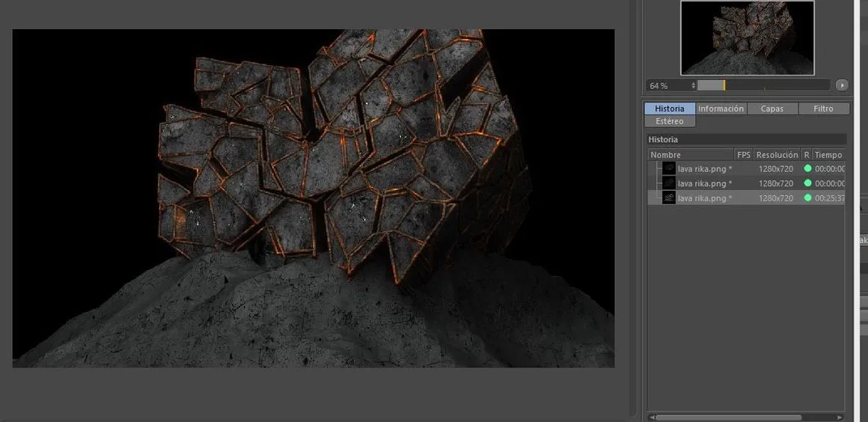The image size is (868, 422).
Task: Click green render status dot in first row
Action: (807, 169)
